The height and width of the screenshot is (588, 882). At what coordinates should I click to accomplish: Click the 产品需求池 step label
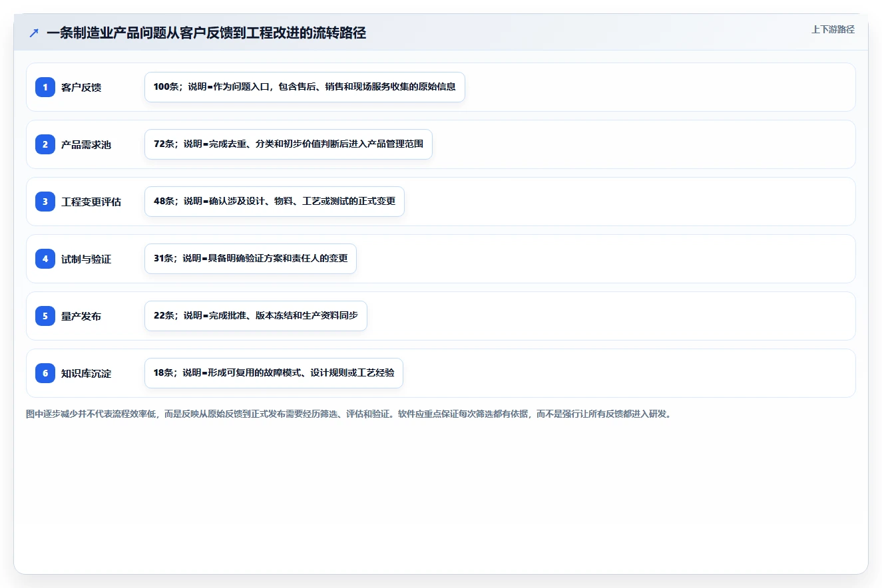coord(86,144)
